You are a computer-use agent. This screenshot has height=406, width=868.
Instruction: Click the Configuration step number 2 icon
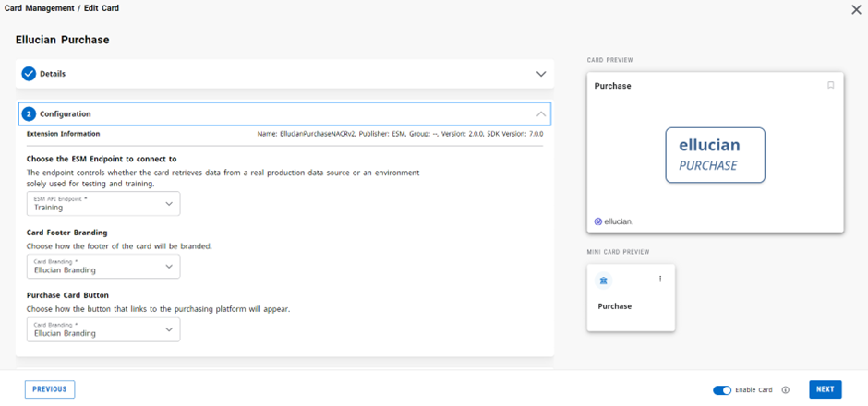pos(29,113)
